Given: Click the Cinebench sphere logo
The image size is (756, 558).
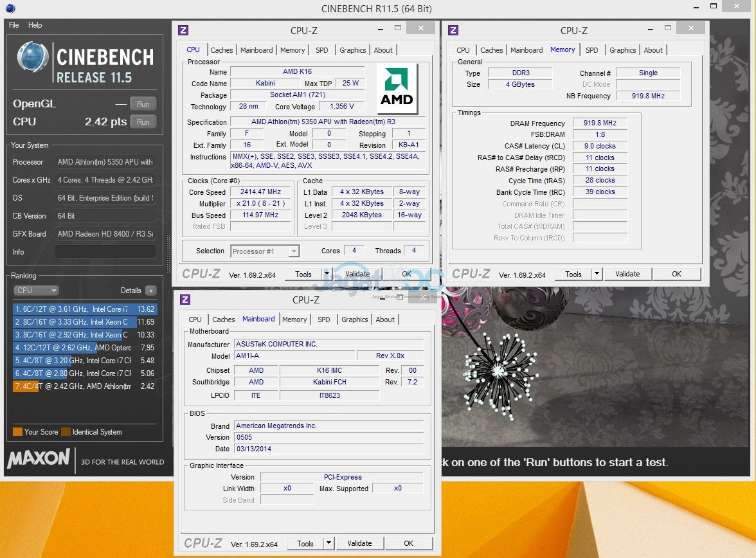Looking at the screenshot, I should coord(33,58).
